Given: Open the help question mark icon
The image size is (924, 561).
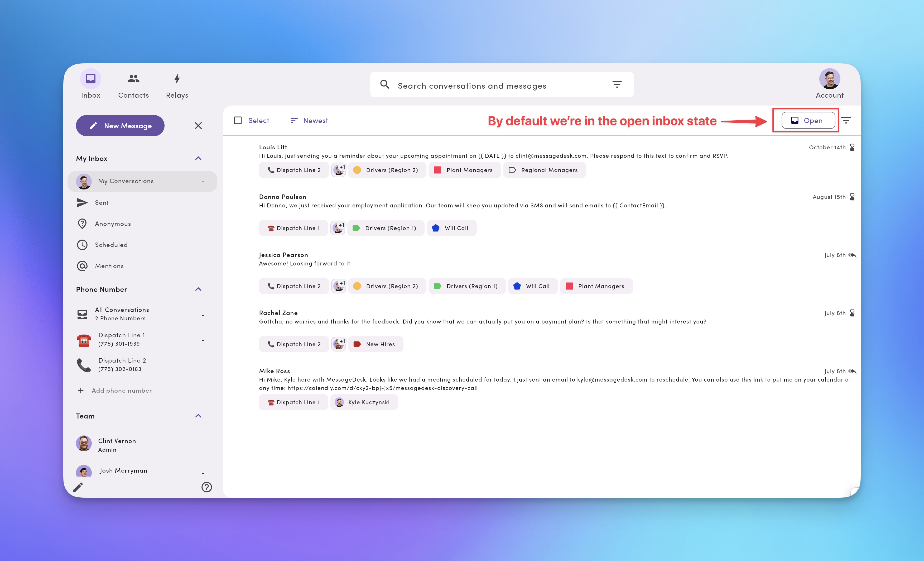Looking at the screenshot, I should point(207,487).
